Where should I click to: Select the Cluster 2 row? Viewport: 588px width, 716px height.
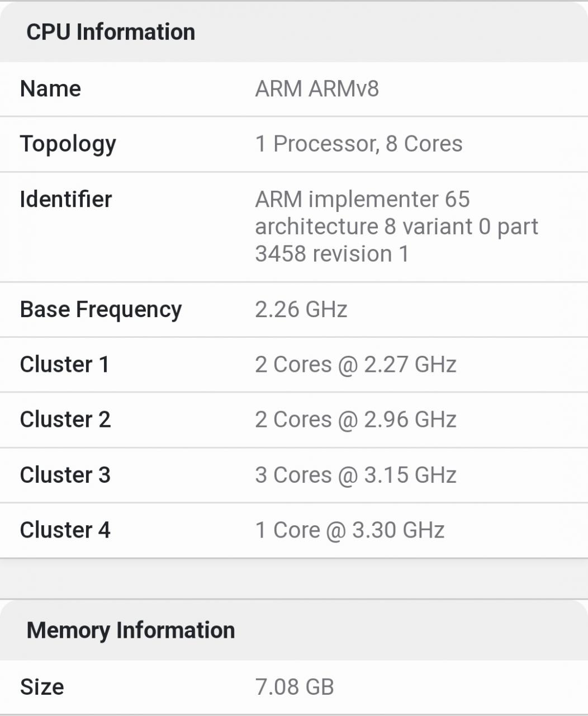64,418
